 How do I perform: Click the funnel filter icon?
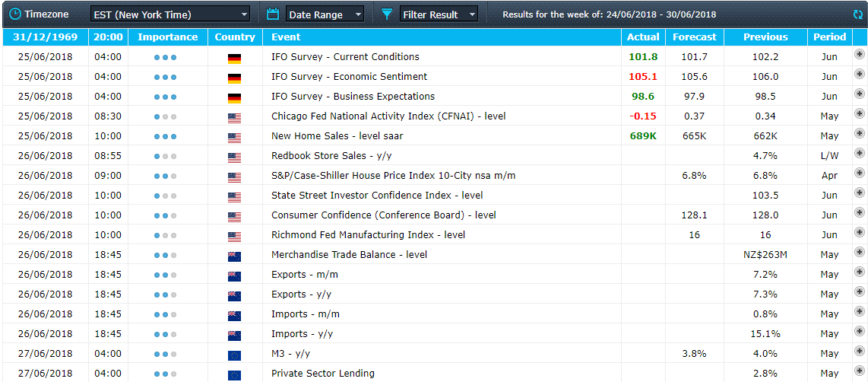[386, 14]
